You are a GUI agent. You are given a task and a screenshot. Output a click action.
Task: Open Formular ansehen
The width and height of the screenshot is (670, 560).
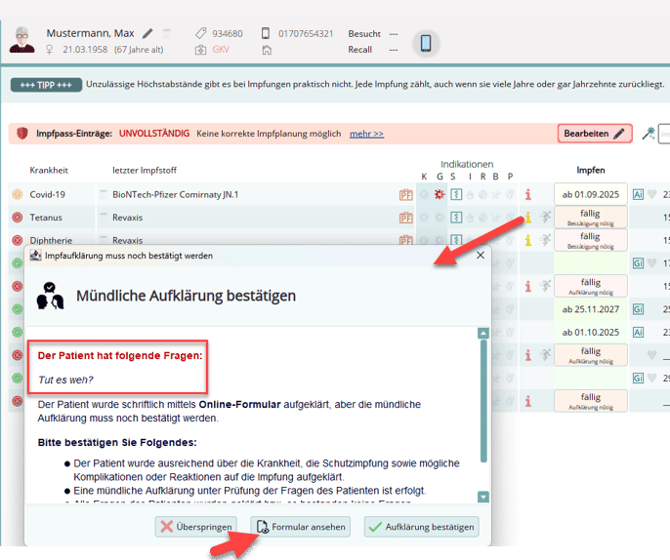point(302,526)
